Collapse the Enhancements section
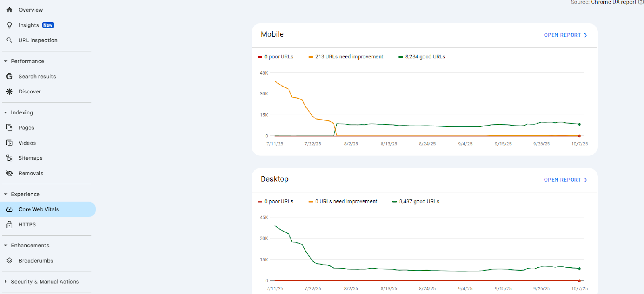Viewport: 644px width, 294px height. click(x=6, y=246)
